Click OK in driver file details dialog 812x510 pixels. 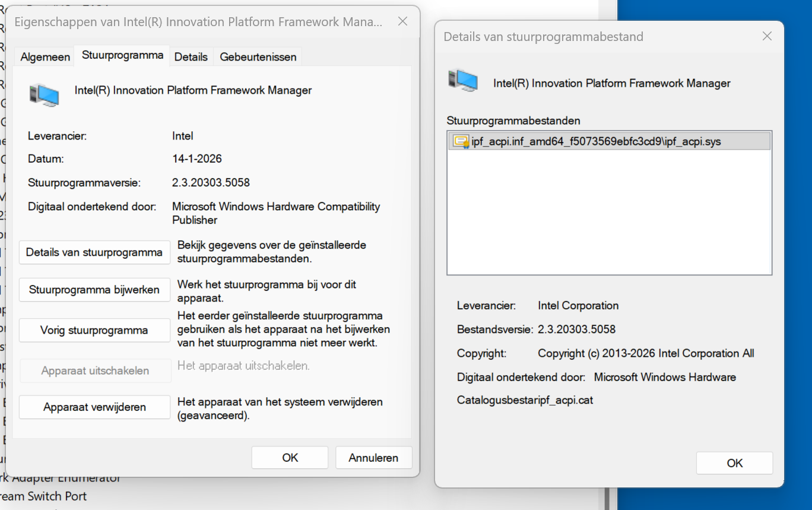coord(735,463)
